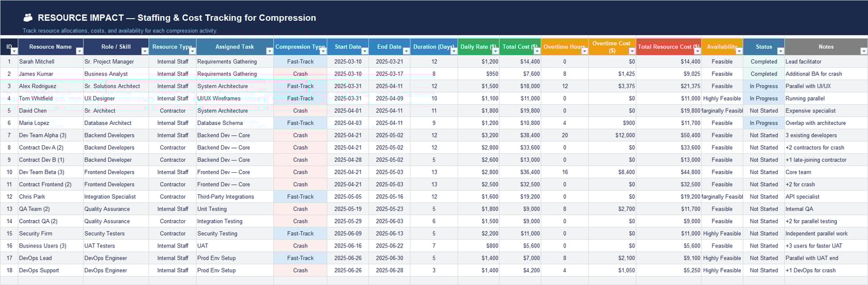Click the Security Testers role cell

tap(116, 234)
